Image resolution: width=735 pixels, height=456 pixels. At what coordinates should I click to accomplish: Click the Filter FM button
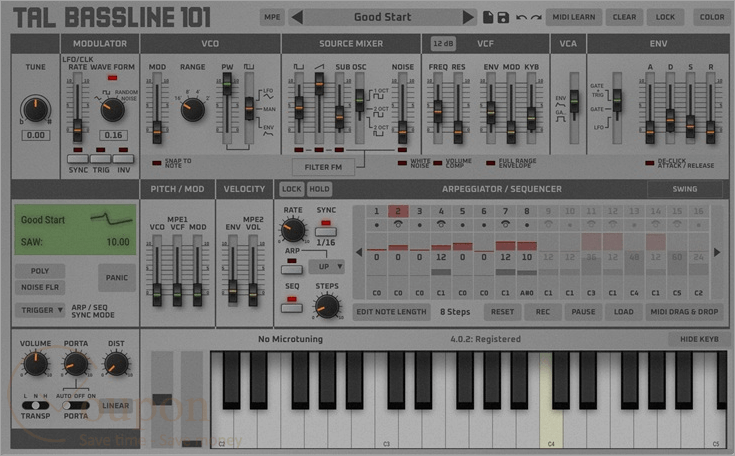323,167
